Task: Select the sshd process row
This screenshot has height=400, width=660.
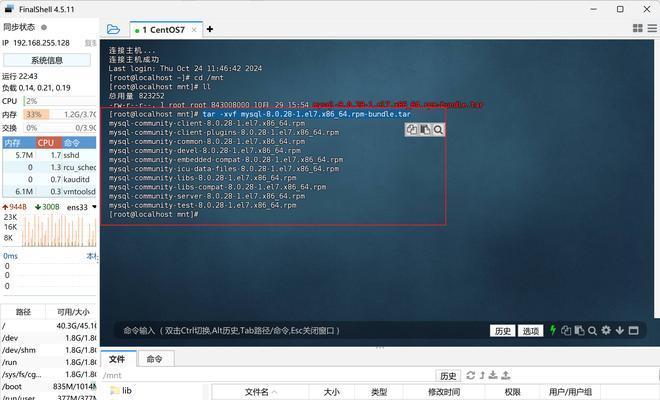Action: [49, 155]
